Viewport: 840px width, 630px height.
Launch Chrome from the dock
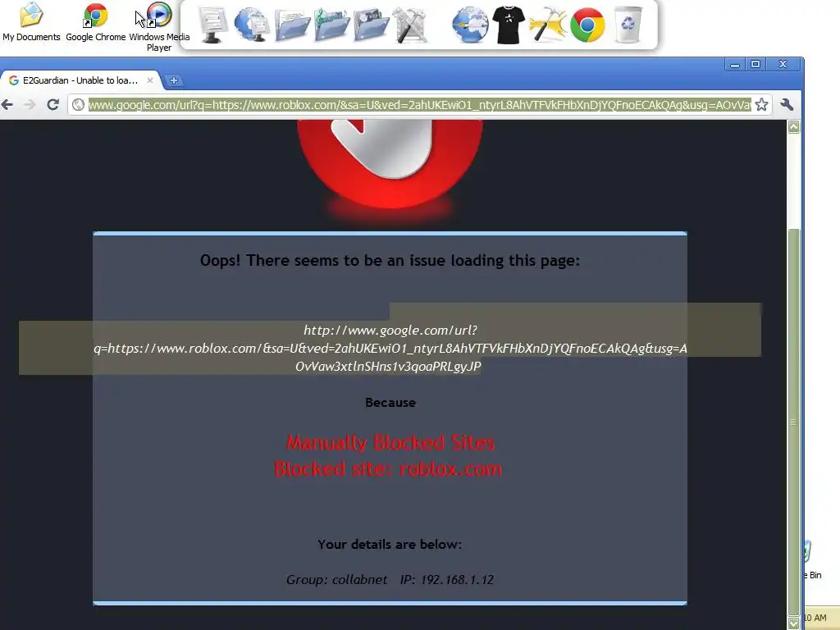pos(587,25)
